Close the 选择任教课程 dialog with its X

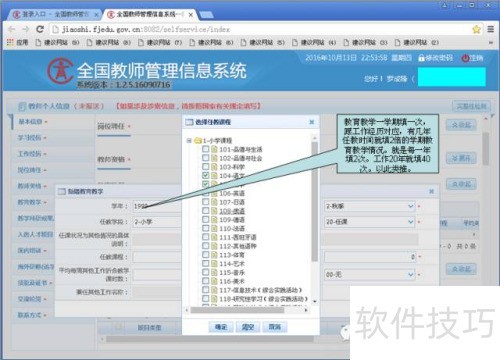[x=312, y=122]
